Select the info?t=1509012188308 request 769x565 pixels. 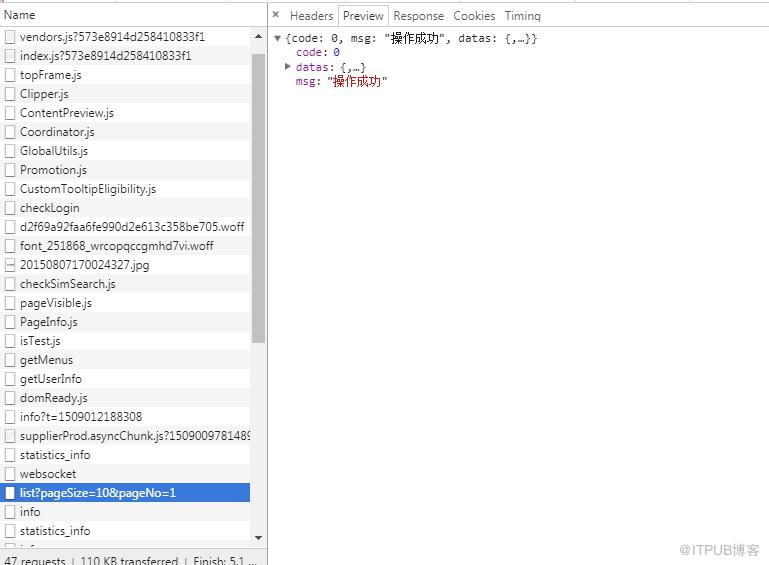pos(127,417)
